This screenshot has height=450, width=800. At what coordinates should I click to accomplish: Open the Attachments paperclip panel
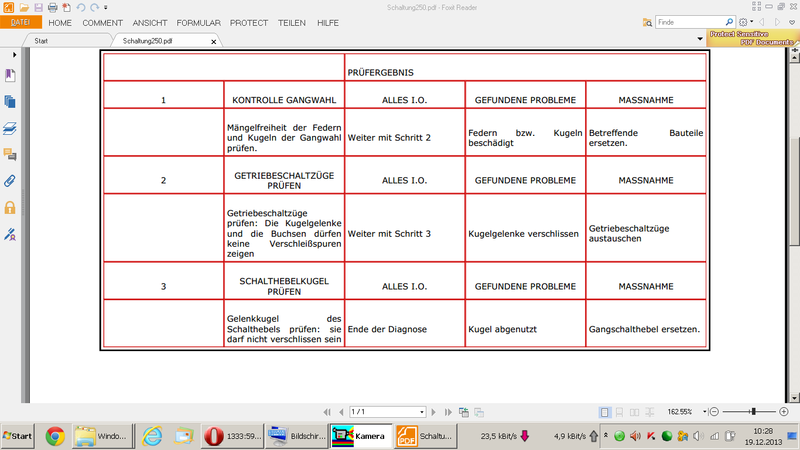point(11,181)
